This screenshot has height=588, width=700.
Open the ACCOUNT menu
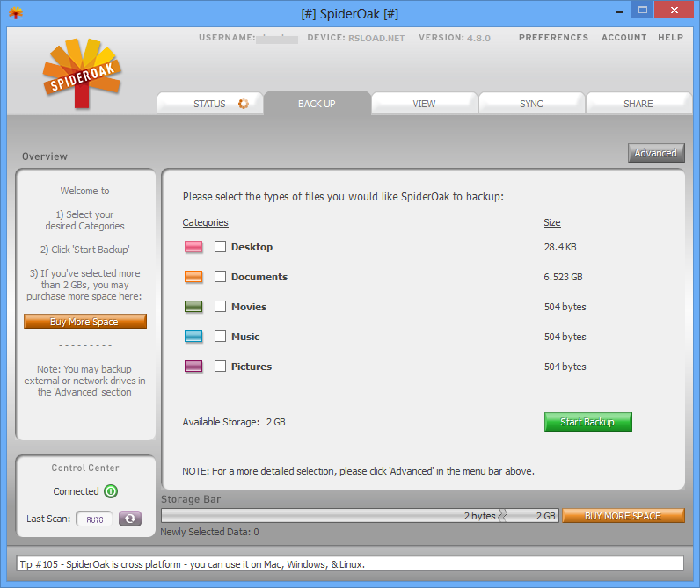coord(624,38)
